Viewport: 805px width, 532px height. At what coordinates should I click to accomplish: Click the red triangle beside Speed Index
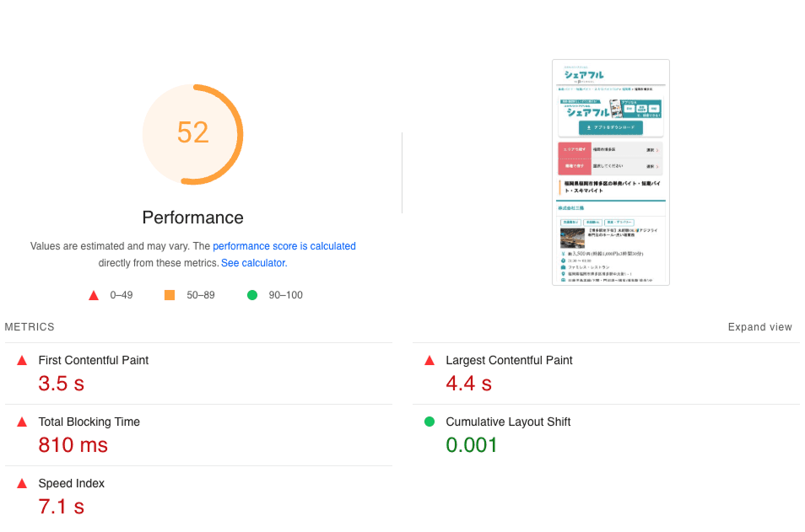click(22, 484)
